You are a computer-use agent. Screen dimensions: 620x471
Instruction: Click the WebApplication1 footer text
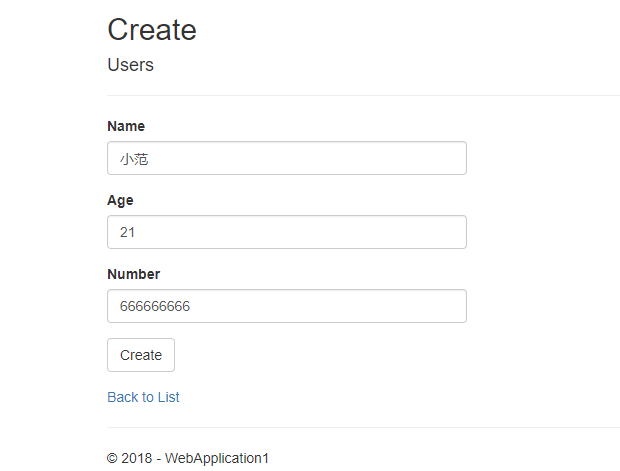[217, 458]
